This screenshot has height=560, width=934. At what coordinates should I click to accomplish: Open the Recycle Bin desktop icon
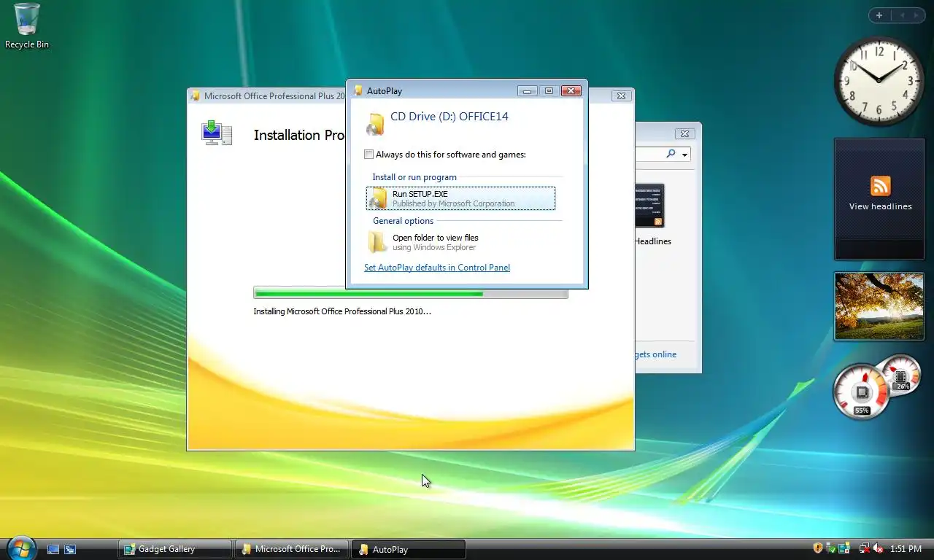click(x=27, y=26)
